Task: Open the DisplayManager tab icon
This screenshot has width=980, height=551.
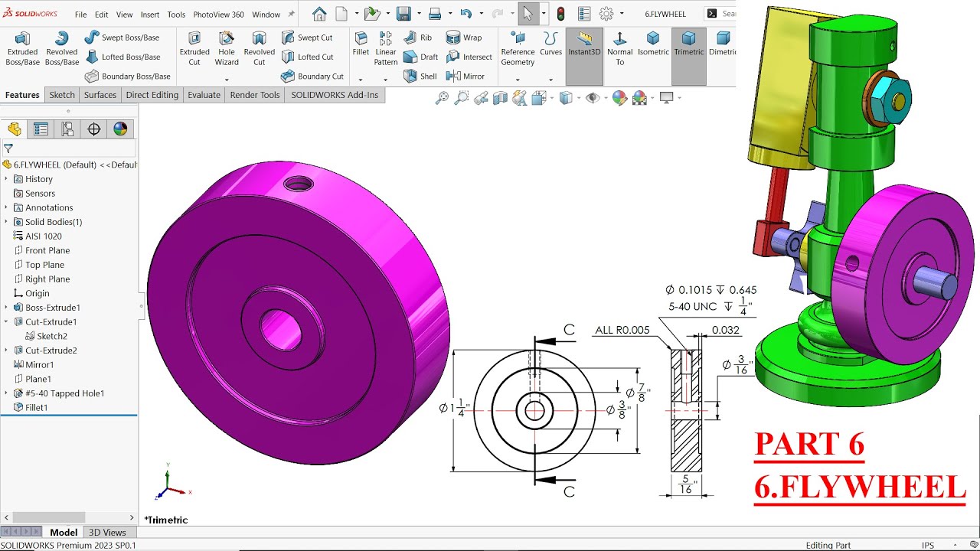Action: pos(120,129)
